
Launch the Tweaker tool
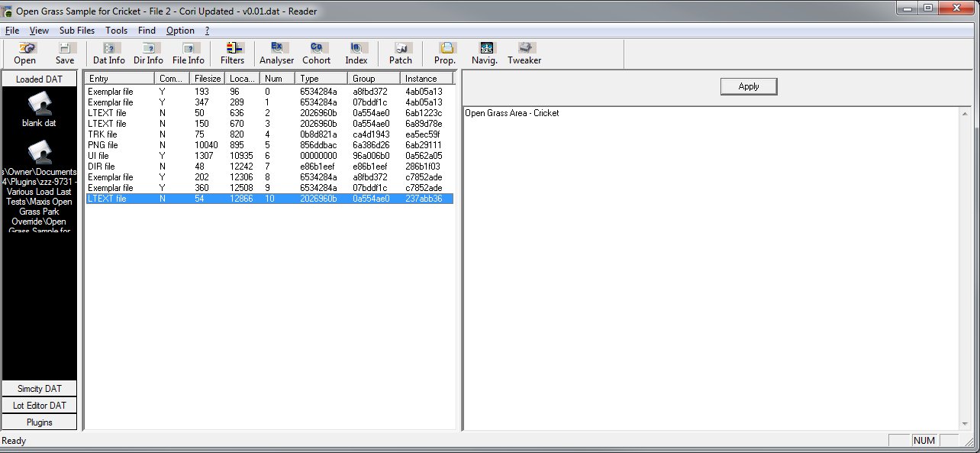click(524, 53)
